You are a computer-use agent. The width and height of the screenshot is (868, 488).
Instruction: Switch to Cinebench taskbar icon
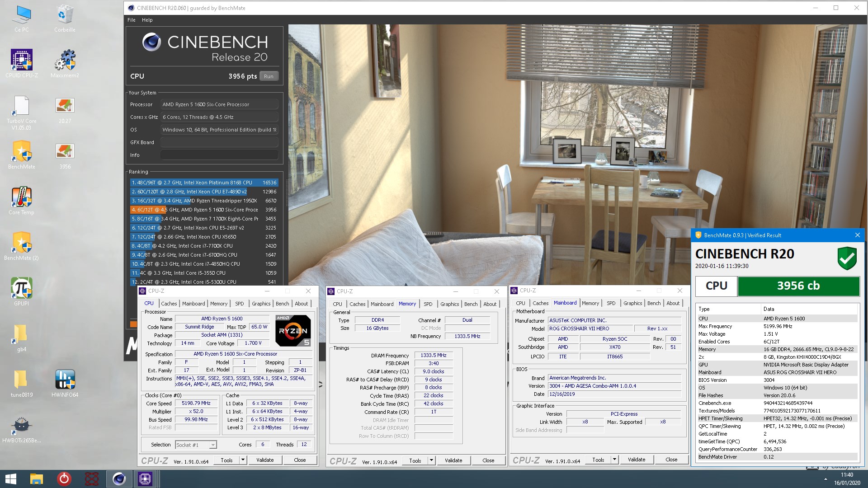(x=119, y=479)
